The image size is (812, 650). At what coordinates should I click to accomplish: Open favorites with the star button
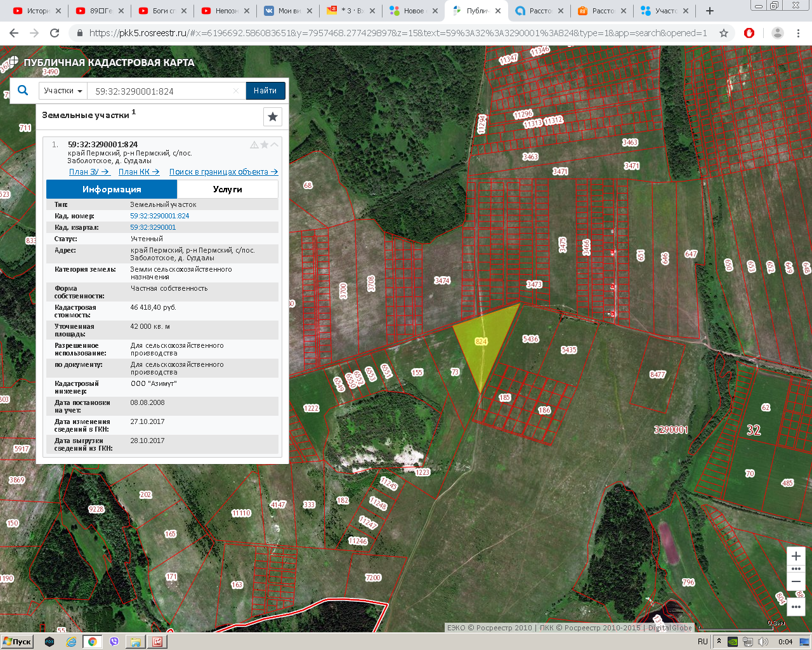pos(272,117)
